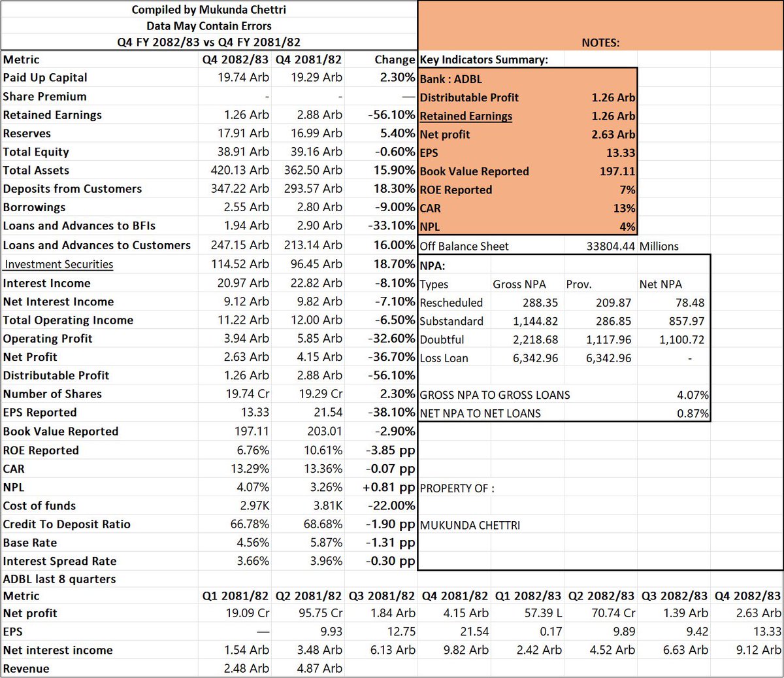Select the "NOTES:" heading cell
This screenshot has width=784, height=678.
pos(600,42)
